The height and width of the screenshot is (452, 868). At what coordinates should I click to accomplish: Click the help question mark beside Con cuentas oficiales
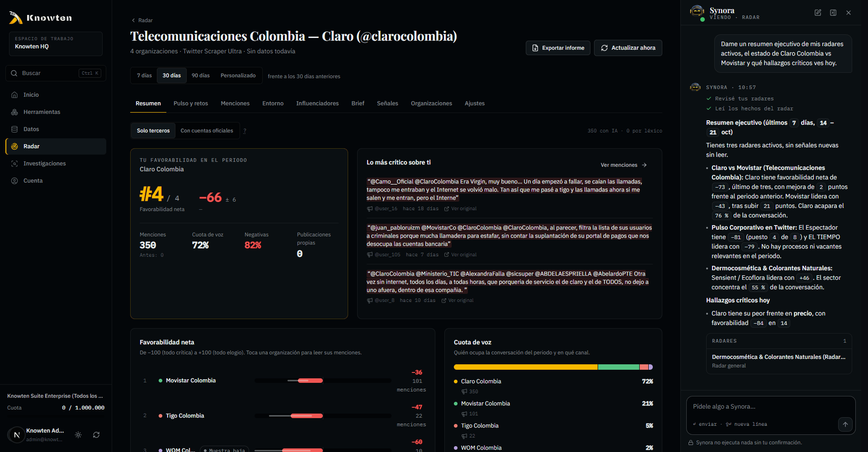(x=245, y=131)
